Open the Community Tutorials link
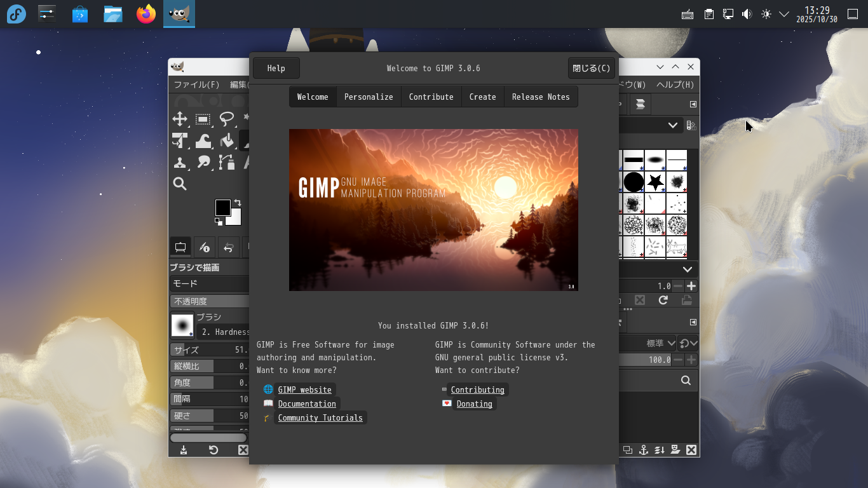Viewport: 868px width, 488px height. point(320,417)
